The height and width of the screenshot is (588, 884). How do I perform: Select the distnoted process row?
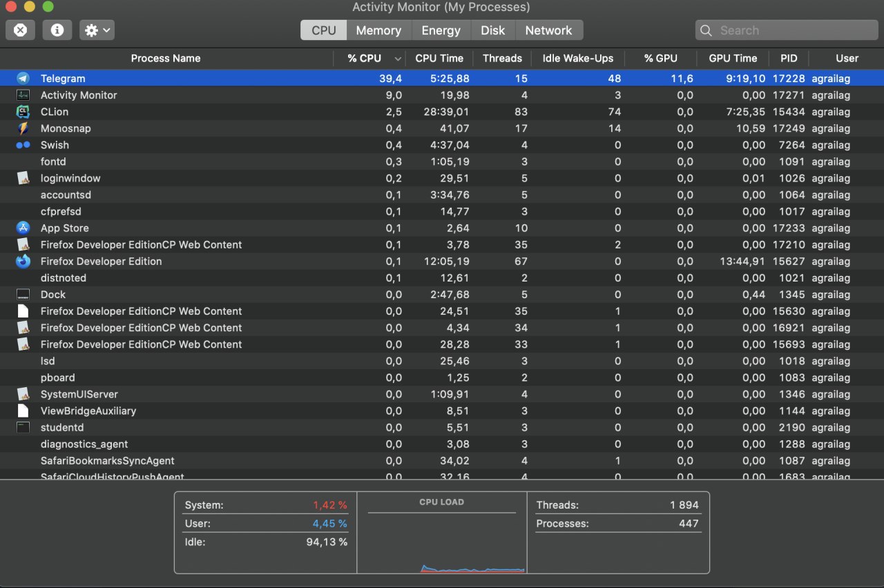[x=442, y=277]
